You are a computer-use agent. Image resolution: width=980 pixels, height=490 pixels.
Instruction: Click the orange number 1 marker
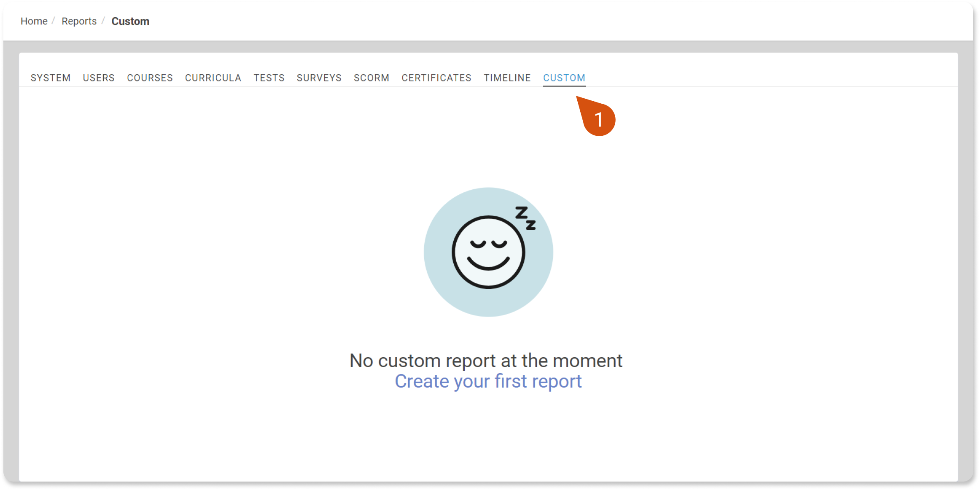pyautogui.click(x=598, y=119)
